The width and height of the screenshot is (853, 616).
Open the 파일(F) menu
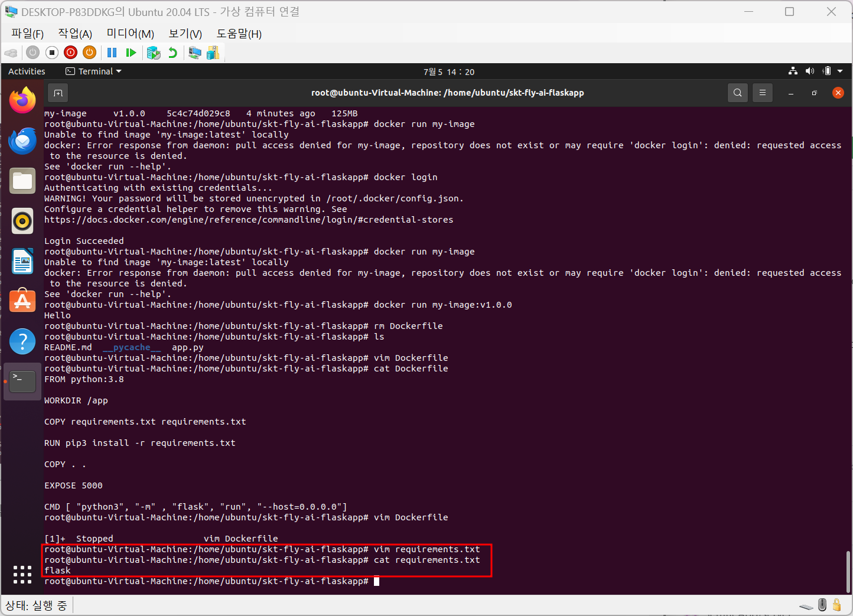(28, 34)
